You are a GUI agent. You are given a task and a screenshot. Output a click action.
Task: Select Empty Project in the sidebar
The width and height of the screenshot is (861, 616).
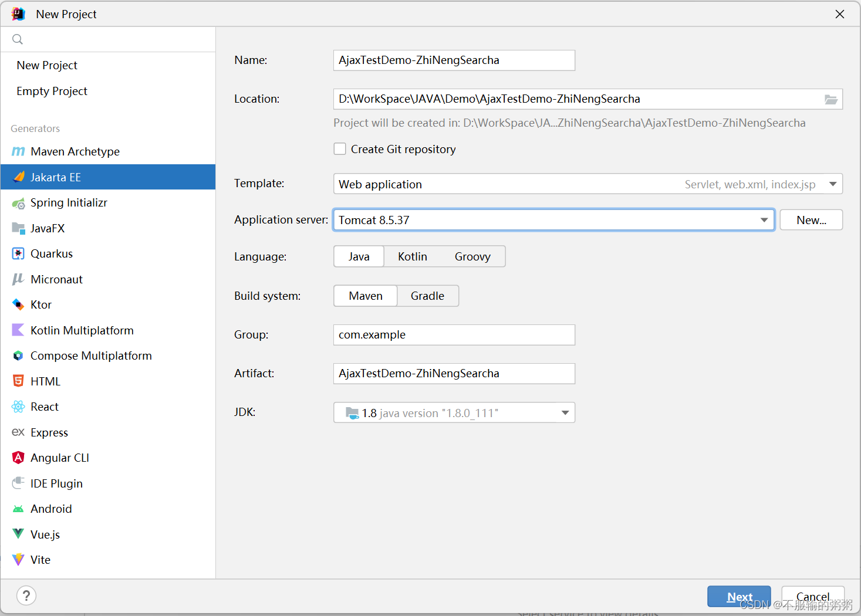pos(108,91)
